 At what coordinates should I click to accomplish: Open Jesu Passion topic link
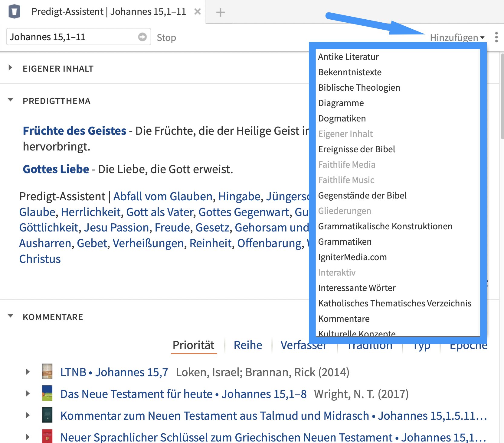point(116,228)
